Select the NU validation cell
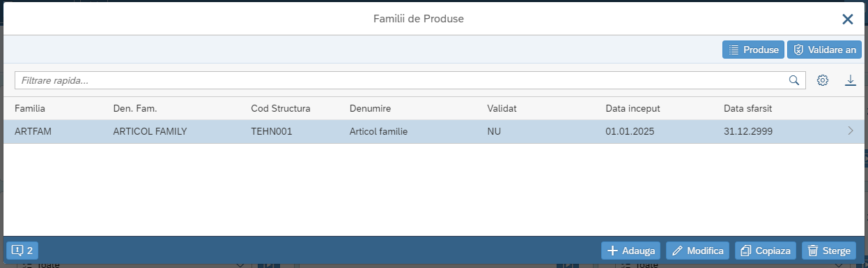 pos(494,131)
